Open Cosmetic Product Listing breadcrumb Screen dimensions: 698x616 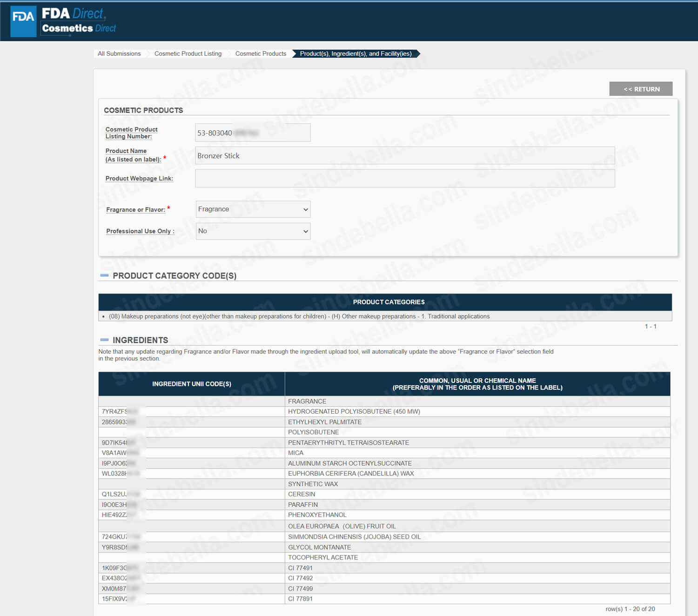188,54
